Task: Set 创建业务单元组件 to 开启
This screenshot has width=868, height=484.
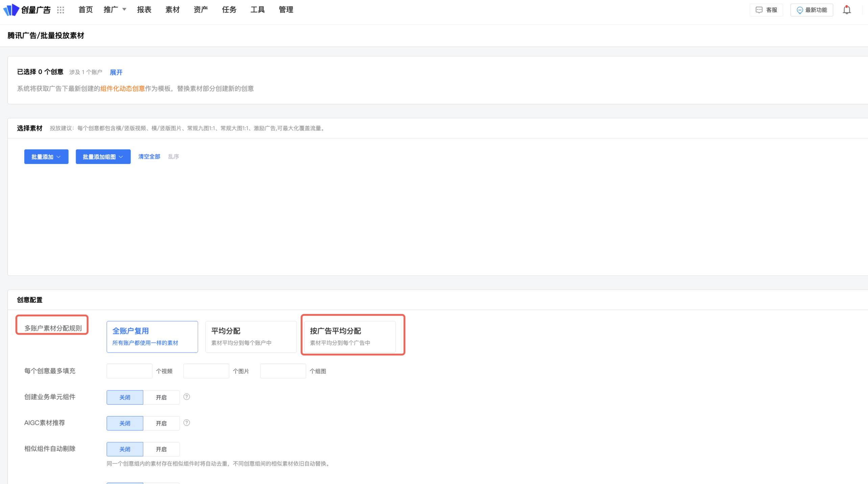Action: (x=161, y=397)
